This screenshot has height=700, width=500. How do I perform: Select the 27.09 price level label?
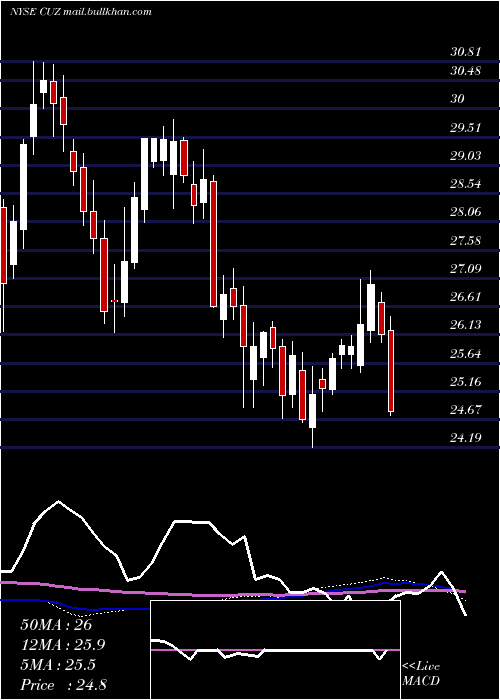(466, 268)
